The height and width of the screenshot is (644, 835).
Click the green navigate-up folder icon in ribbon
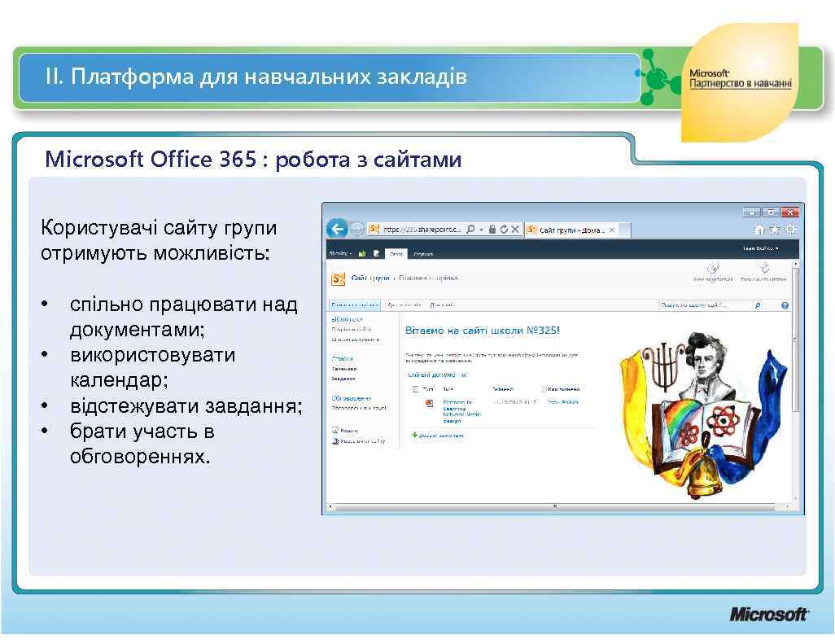point(362,253)
